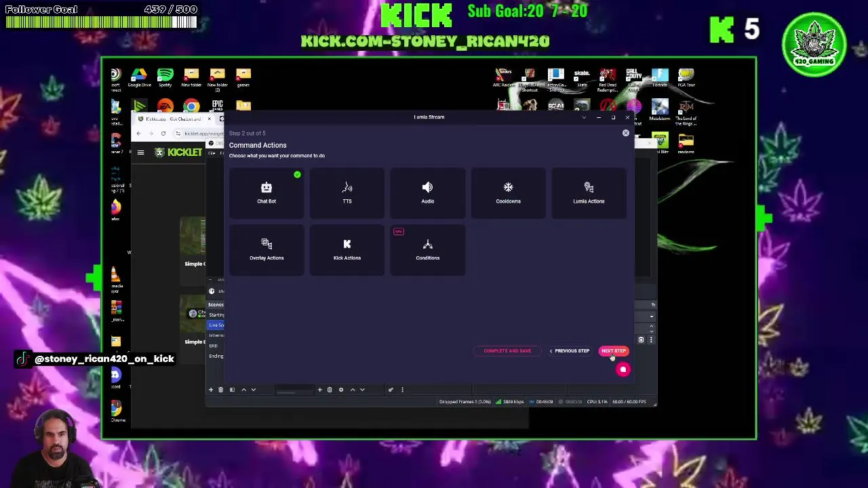Click Kicklet hamburger menu in browser
The image size is (868, 488).
pyautogui.click(x=140, y=152)
